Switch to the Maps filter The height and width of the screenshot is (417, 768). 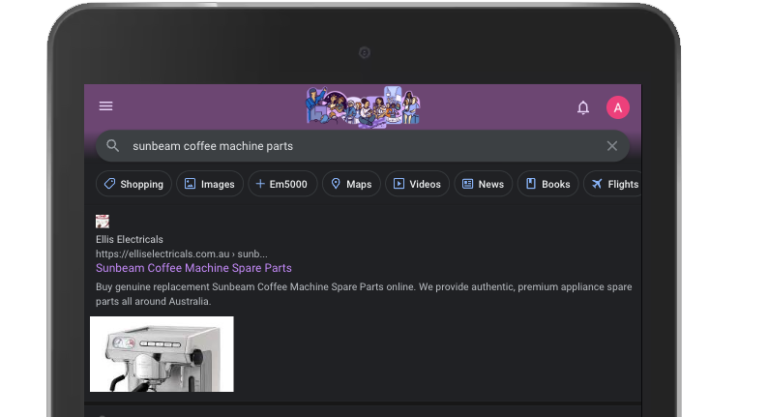[x=351, y=184]
